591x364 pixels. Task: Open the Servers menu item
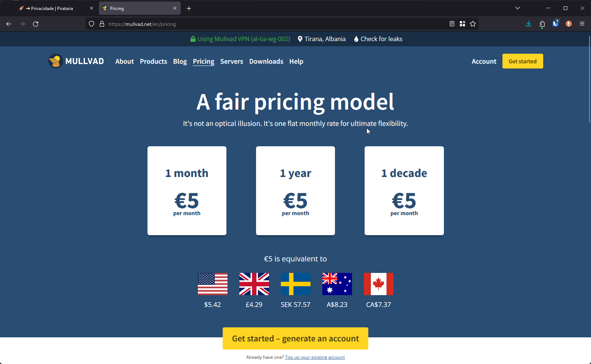232,61
